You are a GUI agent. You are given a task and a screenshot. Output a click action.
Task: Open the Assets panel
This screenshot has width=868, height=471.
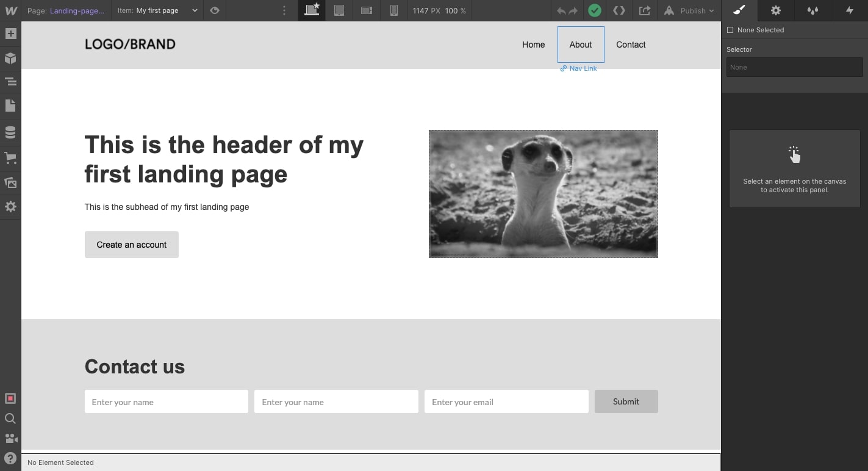point(10,182)
